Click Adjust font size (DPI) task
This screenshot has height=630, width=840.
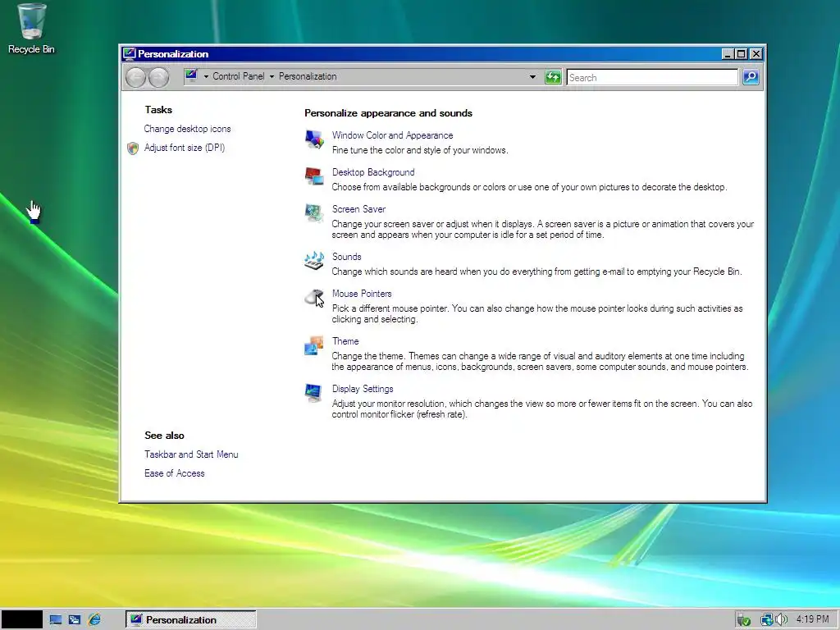pyautogui.click(x=185, y=148)
